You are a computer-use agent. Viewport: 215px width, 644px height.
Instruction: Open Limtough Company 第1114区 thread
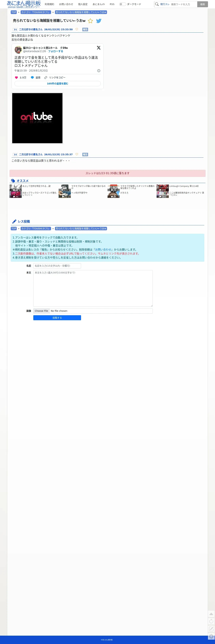click(x=184, y=186)
